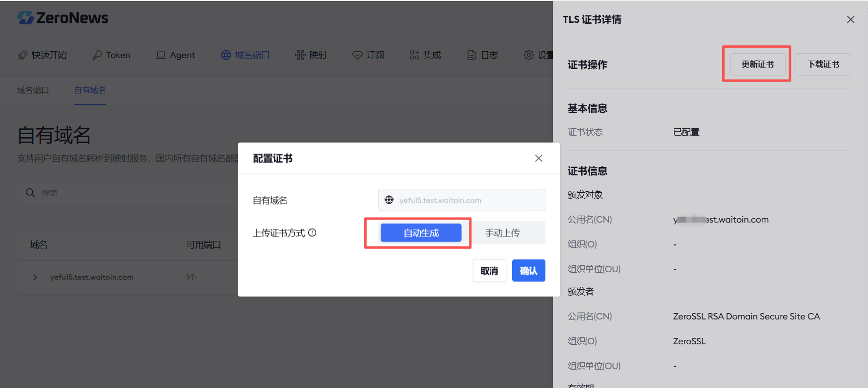Select the 自有域名 sub-tab

(90, 90)
